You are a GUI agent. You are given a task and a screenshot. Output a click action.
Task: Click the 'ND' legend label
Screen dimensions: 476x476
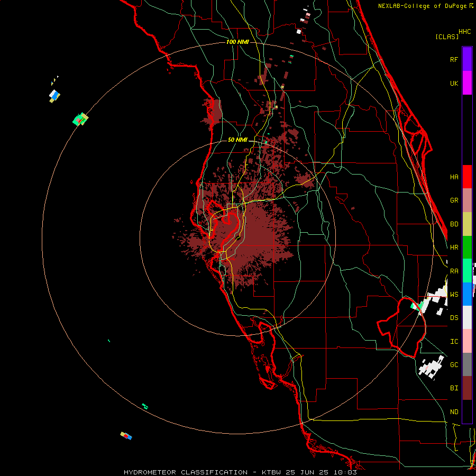[454, 412]
